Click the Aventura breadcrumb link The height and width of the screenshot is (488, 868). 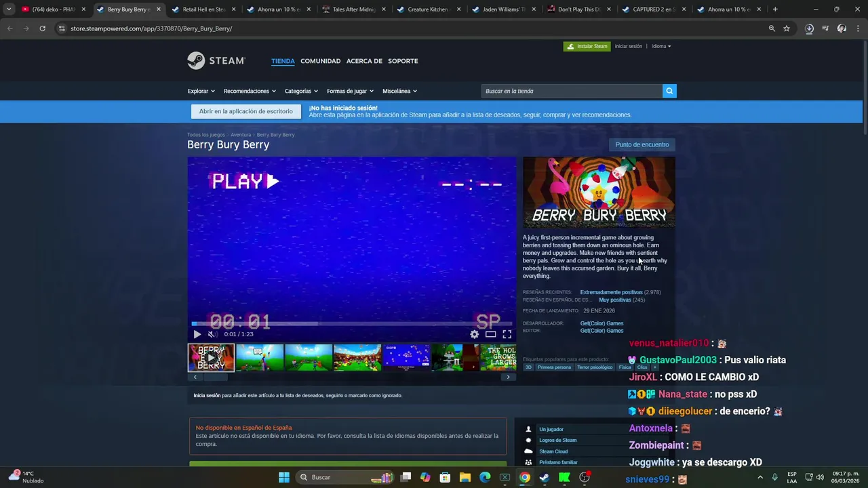(x=241, y=135)
